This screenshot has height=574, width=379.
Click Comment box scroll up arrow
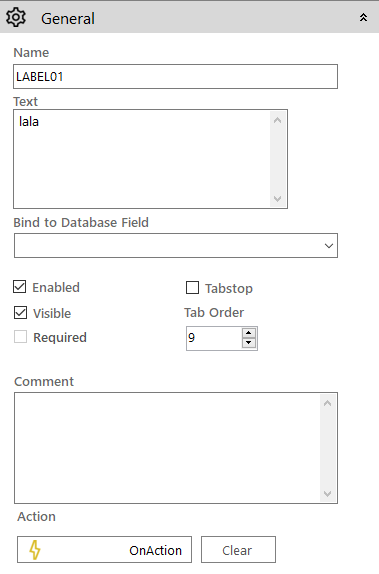[x=327, y=403]
